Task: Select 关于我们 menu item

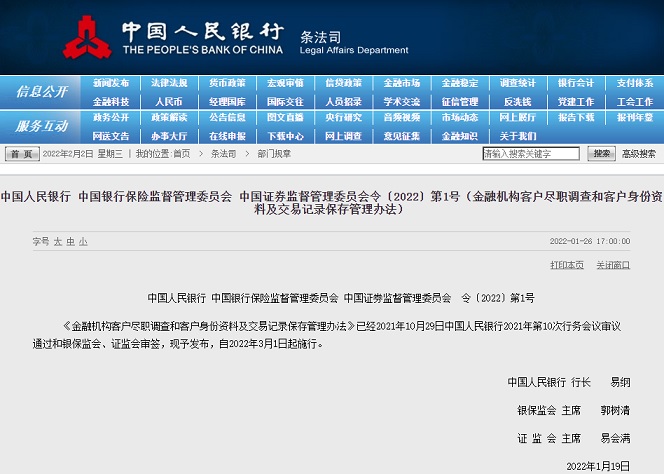Action: coord(518,136)
